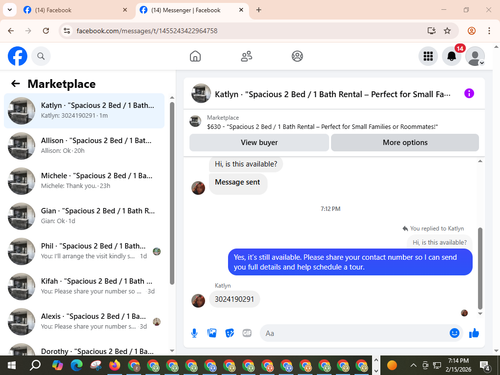Click the View buyer button
500x375 pixels.
click(259, 142)
